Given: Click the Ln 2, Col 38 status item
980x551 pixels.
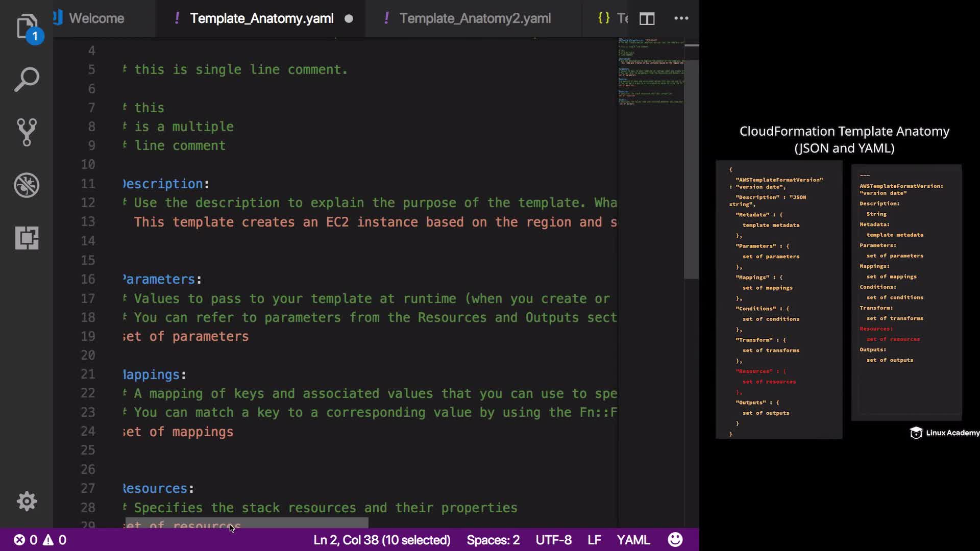Looking at the screenshot, I should pyautogui.click(x=382, y=540).
